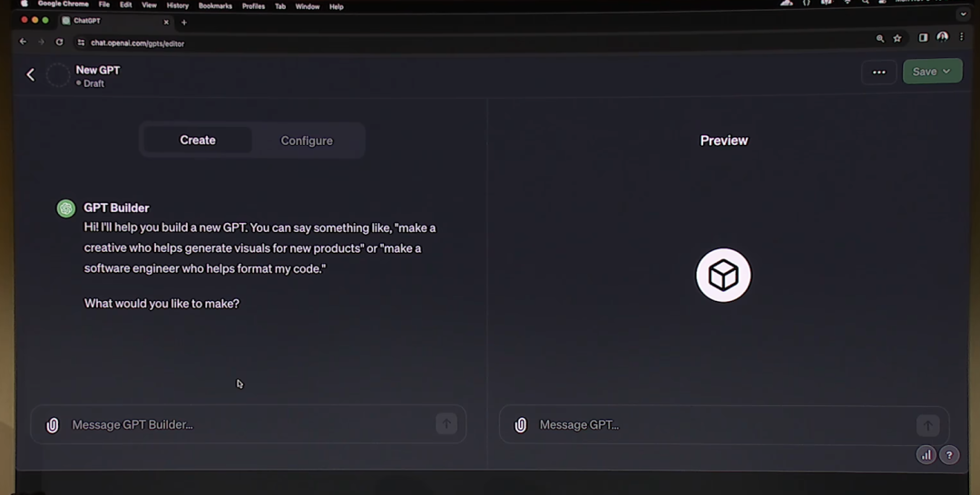Open the Apple menu

(24, 4)
